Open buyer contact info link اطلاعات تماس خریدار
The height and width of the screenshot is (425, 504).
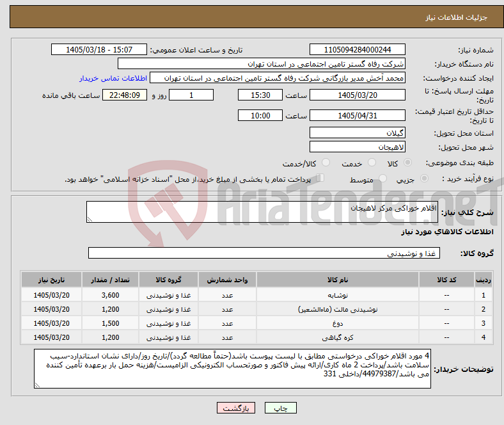[x=113, y=78]
